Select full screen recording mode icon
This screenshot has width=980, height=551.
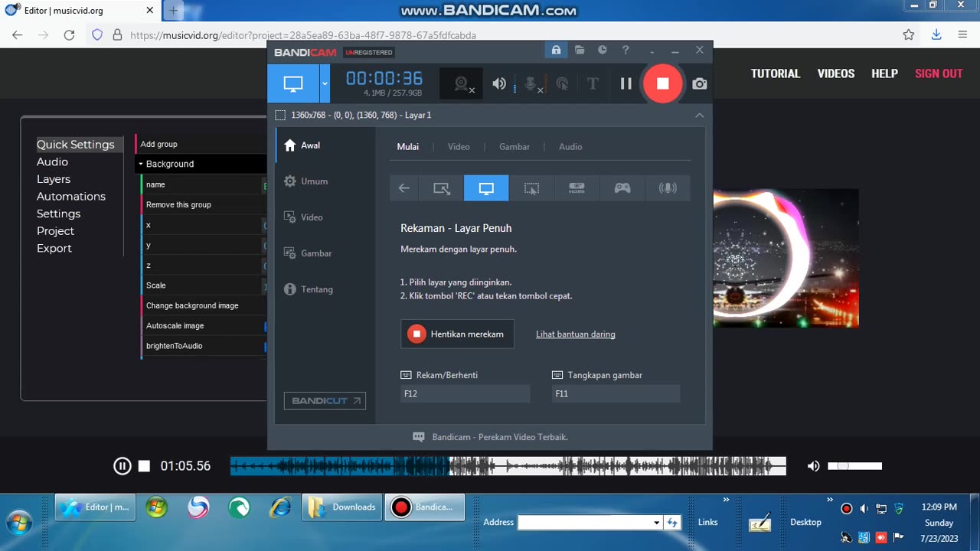pyautogui.click(x=486, y=188)
